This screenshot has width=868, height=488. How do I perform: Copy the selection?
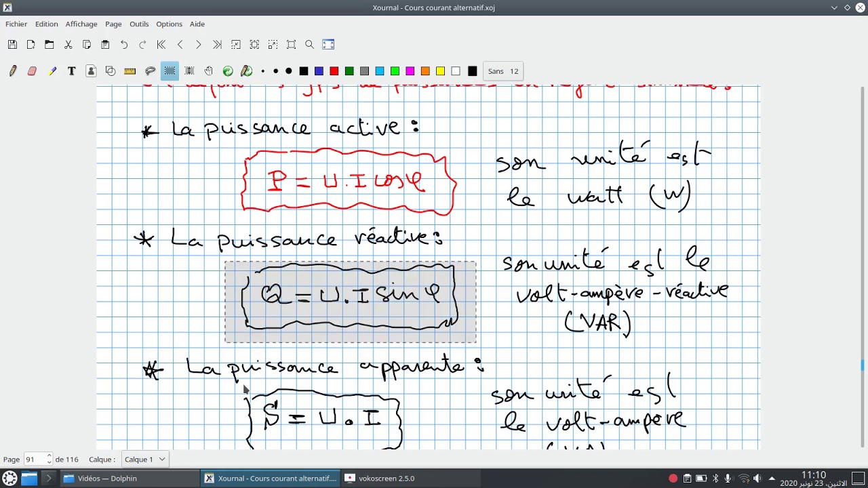tap(87, 45)
